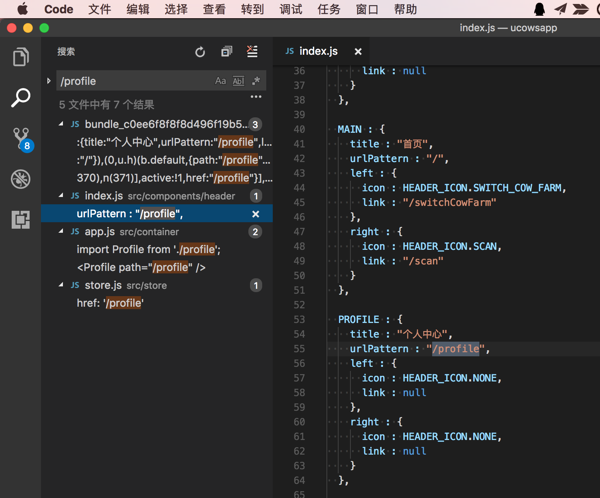The width and height of the screenshot is (600, 498).
Task: Collapse app.js search result group
Action: [x=61, y=232]
